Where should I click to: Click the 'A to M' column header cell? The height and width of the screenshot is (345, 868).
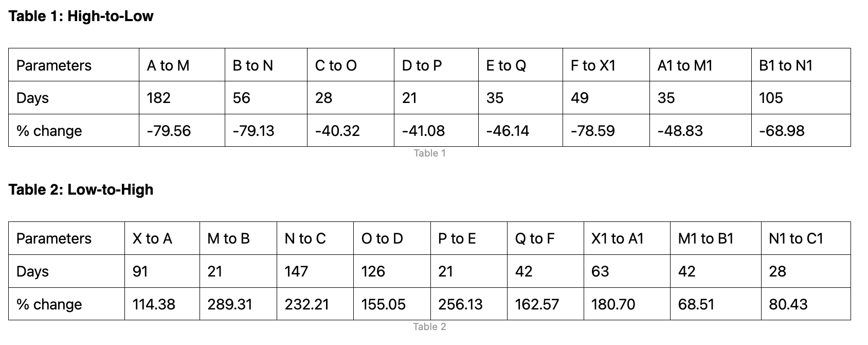(x=182, y=65)
